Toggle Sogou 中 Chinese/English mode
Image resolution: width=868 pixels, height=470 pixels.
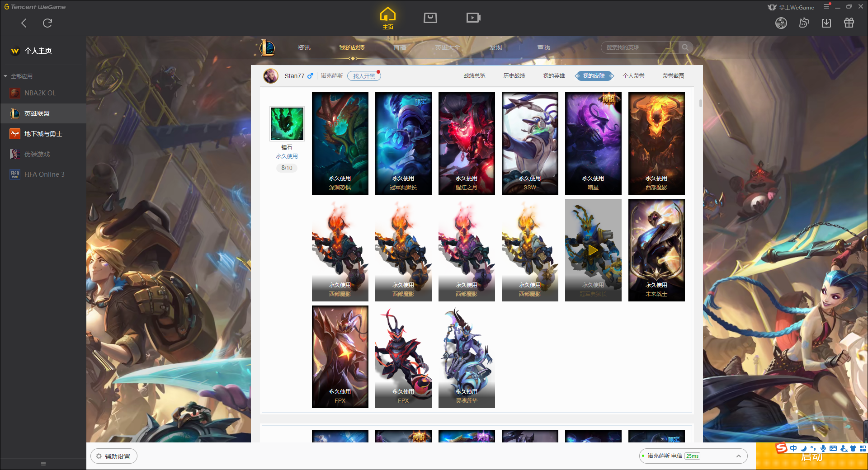[793, 448]
